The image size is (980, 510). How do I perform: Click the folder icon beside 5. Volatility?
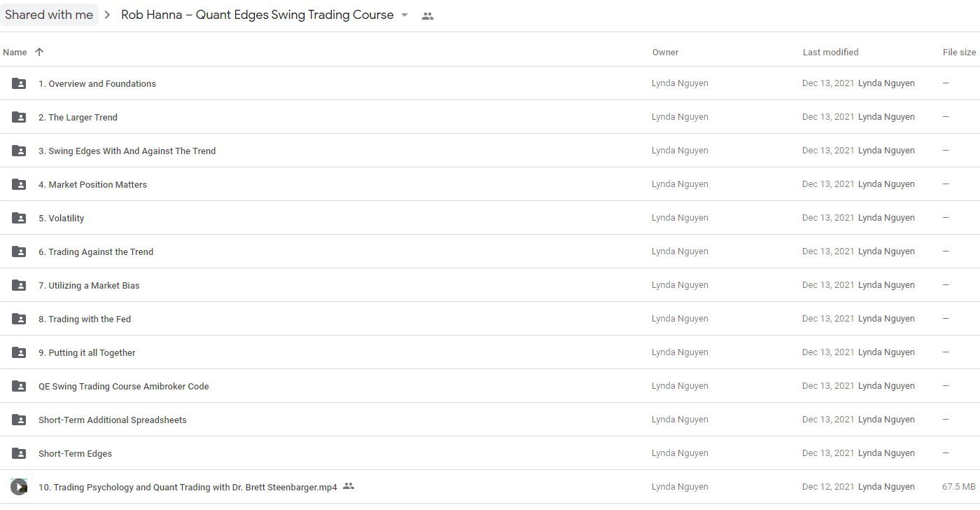tap(19, 218)
